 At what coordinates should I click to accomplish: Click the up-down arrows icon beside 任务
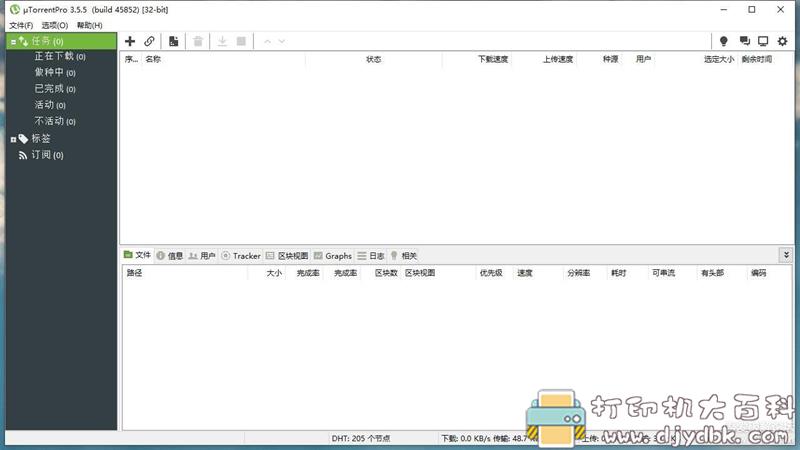click(23, 41)
